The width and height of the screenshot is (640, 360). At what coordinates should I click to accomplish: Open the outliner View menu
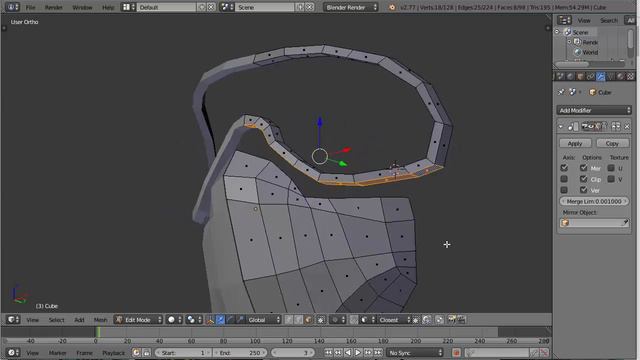[584, 20]
